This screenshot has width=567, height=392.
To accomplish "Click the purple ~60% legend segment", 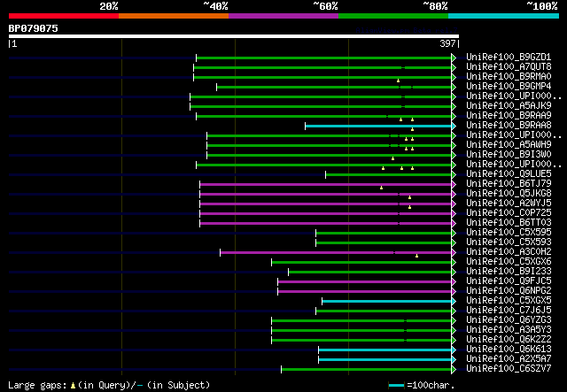I will pos(283,16).
